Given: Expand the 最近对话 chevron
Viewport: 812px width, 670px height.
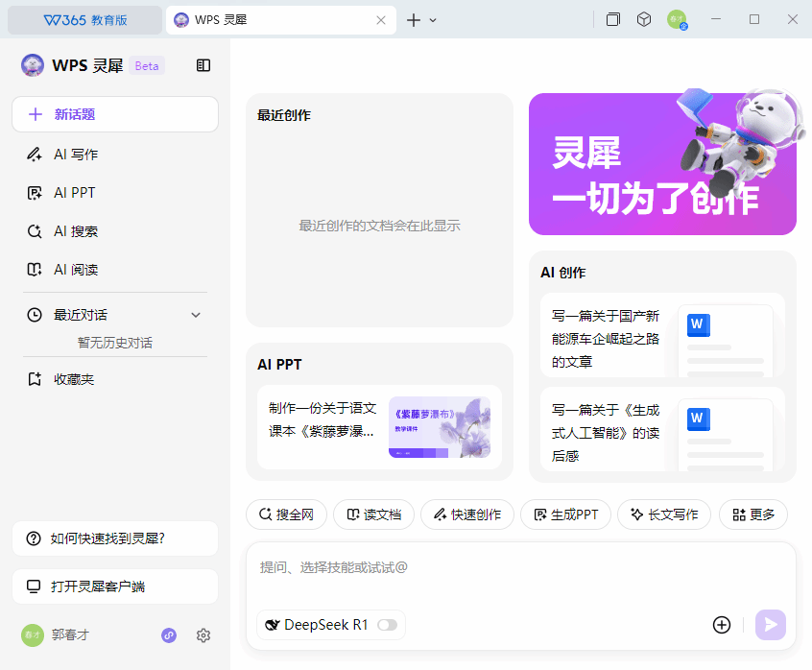Looking at the screenshot, I should [x=196, y=315].
